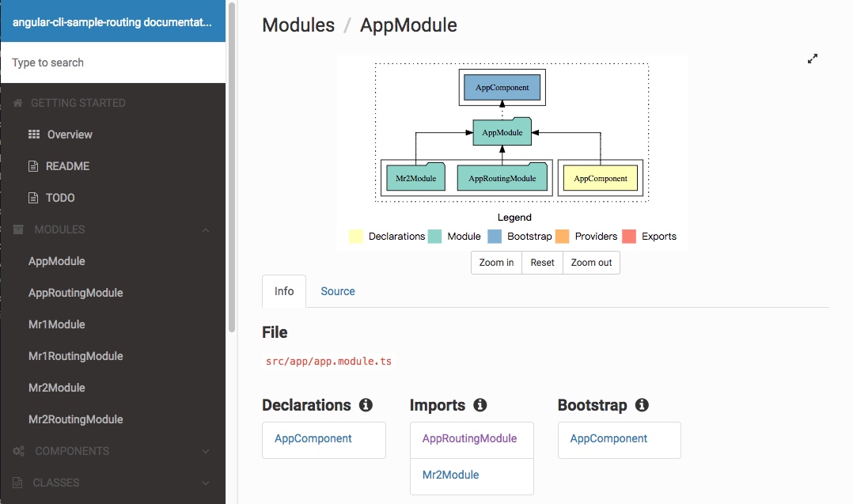Click the README document icon

[x=33, y=166]
